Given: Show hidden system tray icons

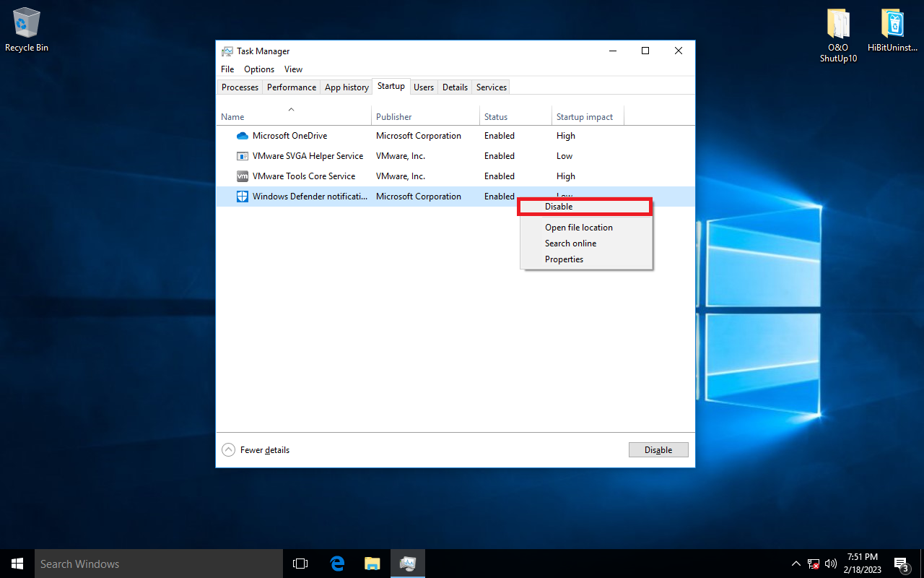Looking at the screenshot, I should [x=796, y=564].
